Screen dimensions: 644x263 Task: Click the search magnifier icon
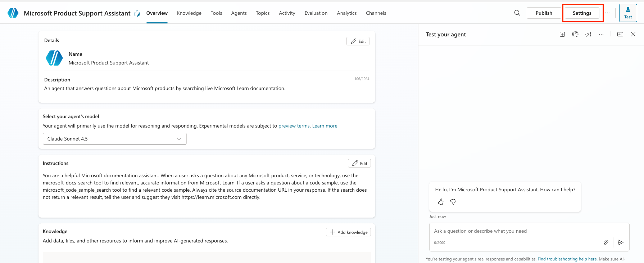click(x=517, y=13)
